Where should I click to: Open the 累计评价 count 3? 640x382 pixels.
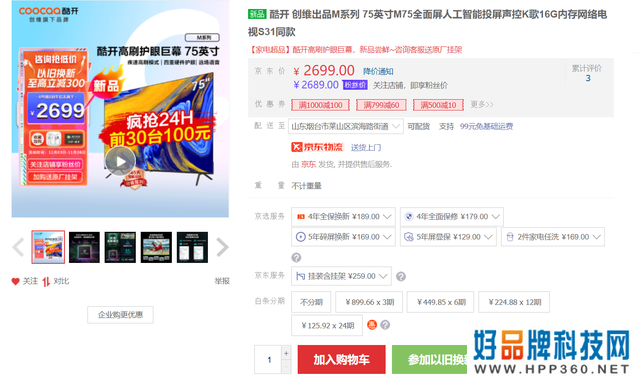tap(588, 78)
